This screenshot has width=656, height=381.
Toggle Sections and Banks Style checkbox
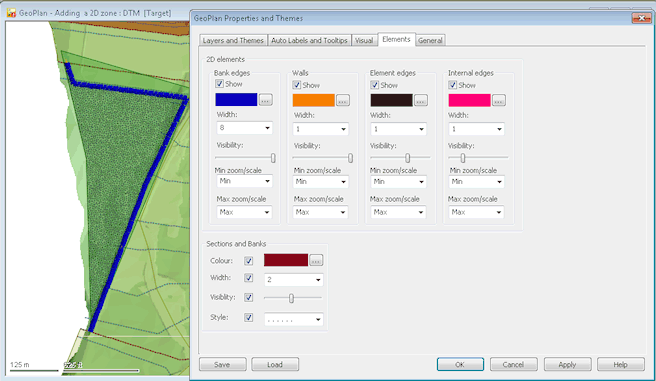point(249,317)
